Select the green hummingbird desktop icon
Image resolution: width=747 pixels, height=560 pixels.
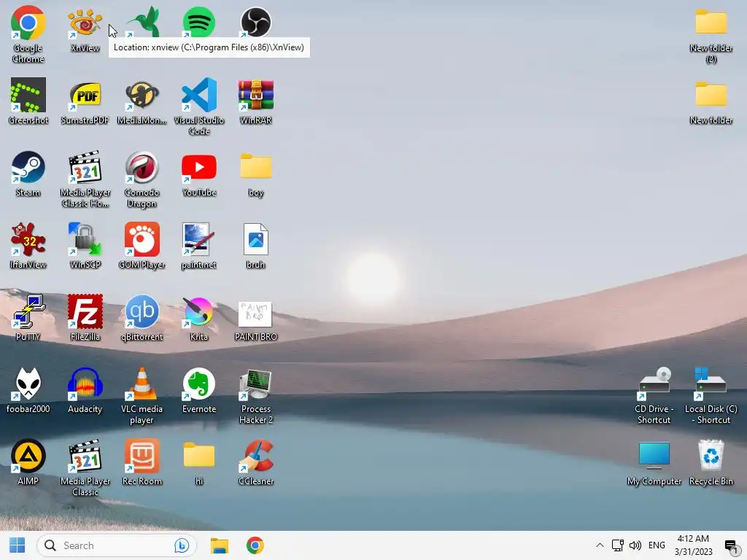click(x=142, y=22)
